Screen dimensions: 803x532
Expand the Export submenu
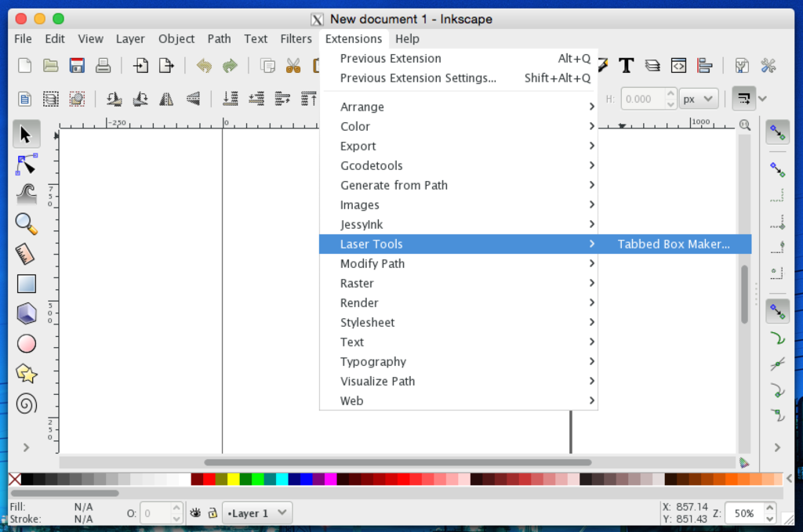click(458, 146)
